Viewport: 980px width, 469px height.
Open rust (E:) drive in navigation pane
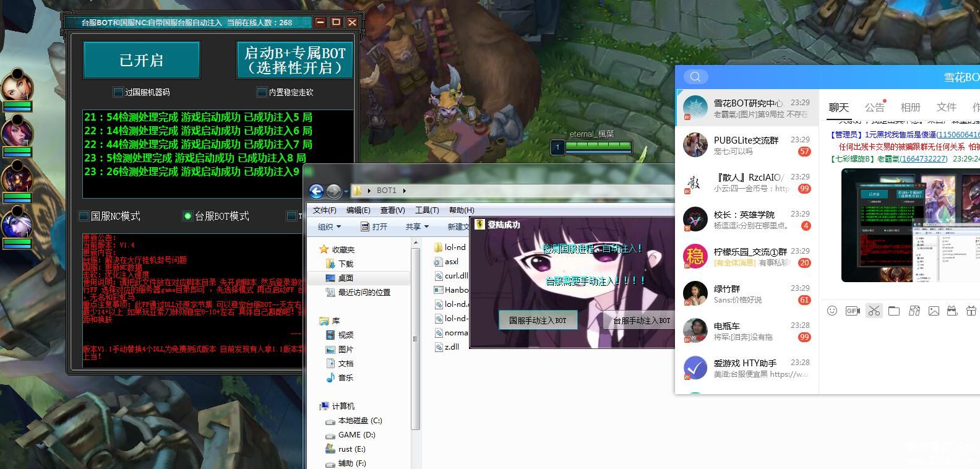point(346,449)
